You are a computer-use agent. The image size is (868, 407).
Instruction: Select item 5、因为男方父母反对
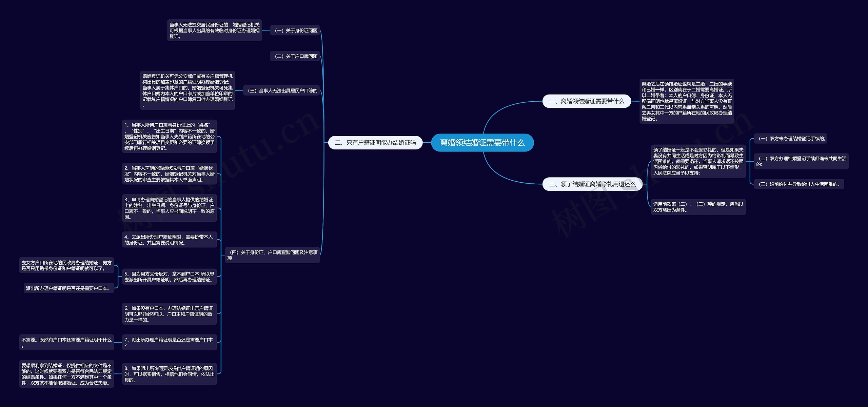click(170, 277)
